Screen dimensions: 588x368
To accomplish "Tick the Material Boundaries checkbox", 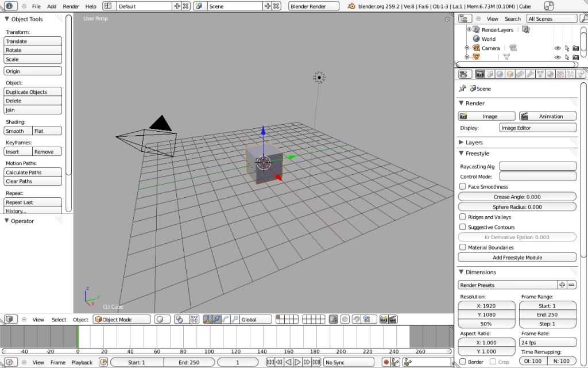I will point(463,247).
